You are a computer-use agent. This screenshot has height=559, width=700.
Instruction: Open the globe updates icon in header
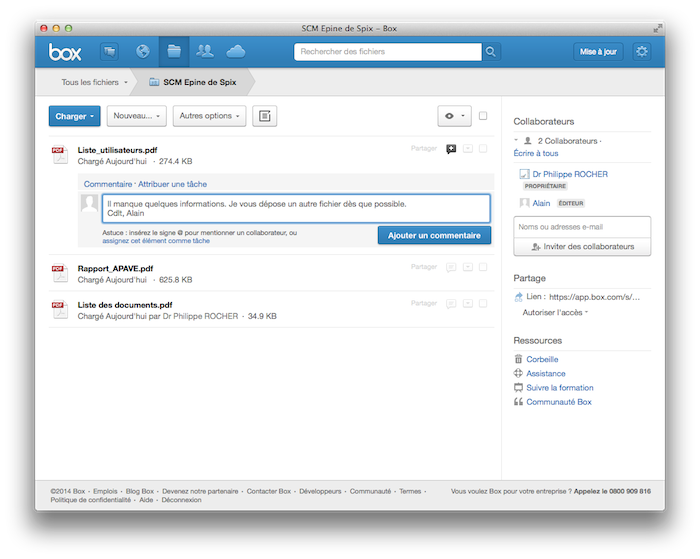[x=142, y=51]
